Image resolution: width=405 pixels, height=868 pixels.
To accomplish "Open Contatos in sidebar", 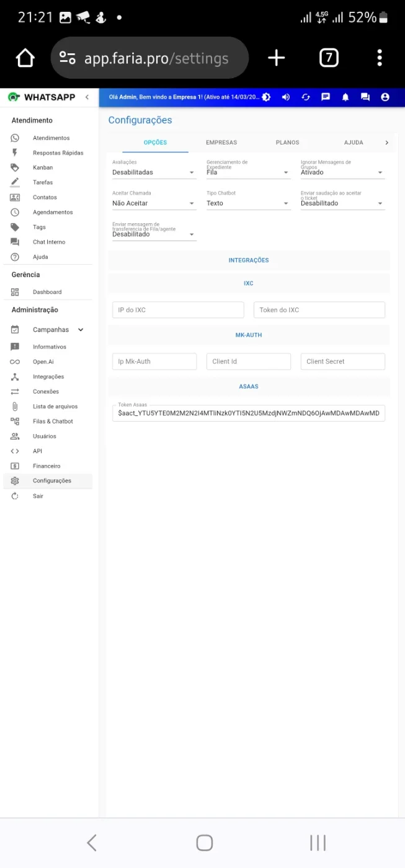I will coord(48,197).
